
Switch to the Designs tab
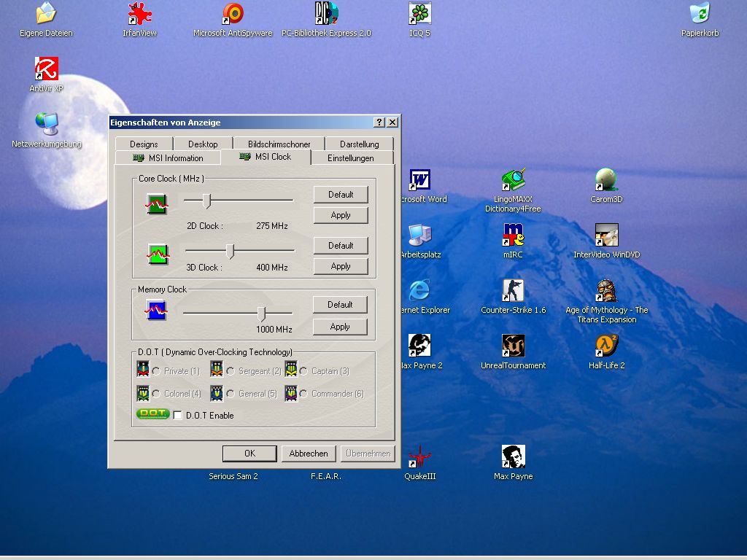point(144,144)
